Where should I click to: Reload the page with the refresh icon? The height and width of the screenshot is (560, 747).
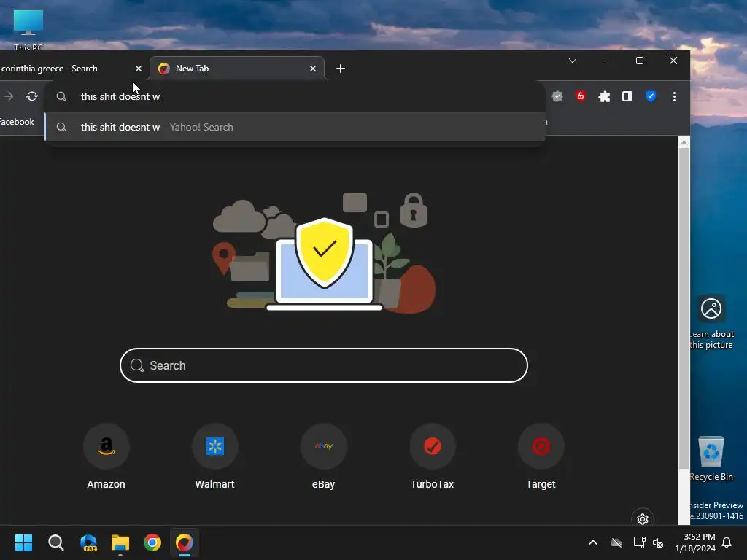tap(32, 97)
